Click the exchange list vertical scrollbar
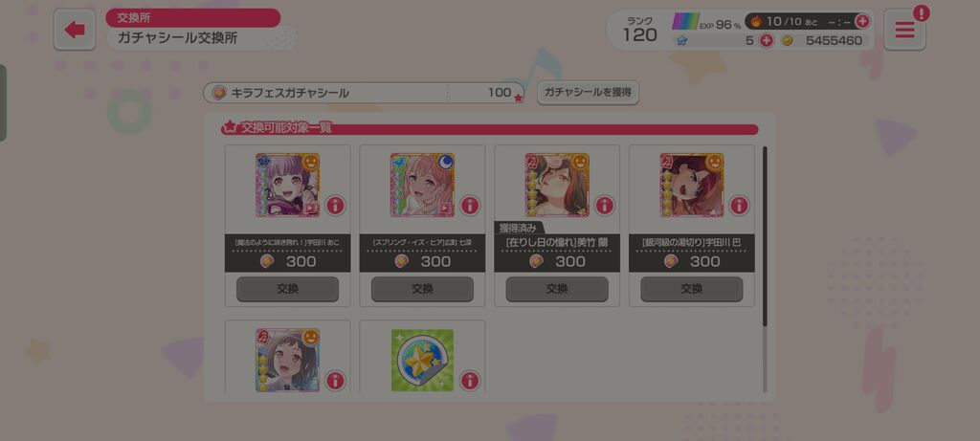Viewport: 980px width, 441px height. coord(765,236)
